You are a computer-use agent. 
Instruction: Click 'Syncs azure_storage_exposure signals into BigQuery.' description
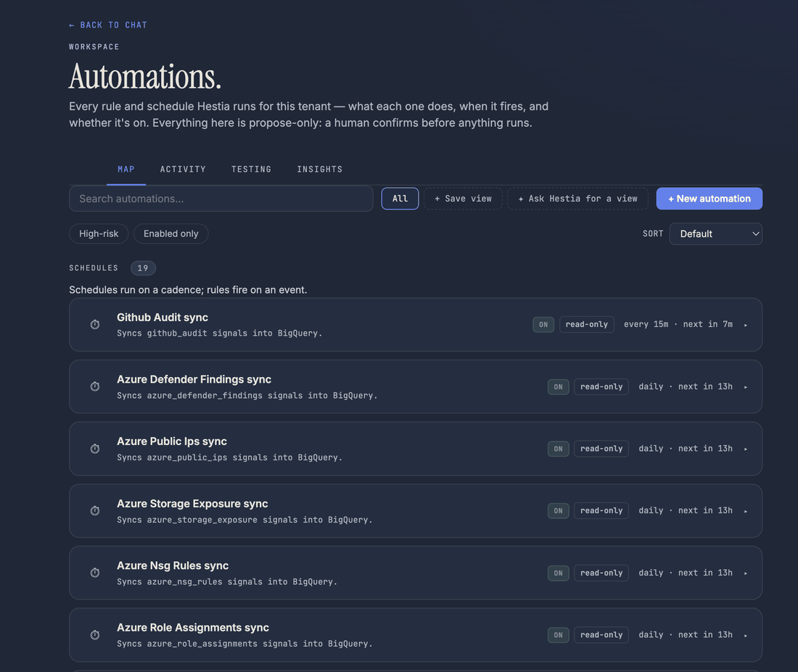coord(244,519)
